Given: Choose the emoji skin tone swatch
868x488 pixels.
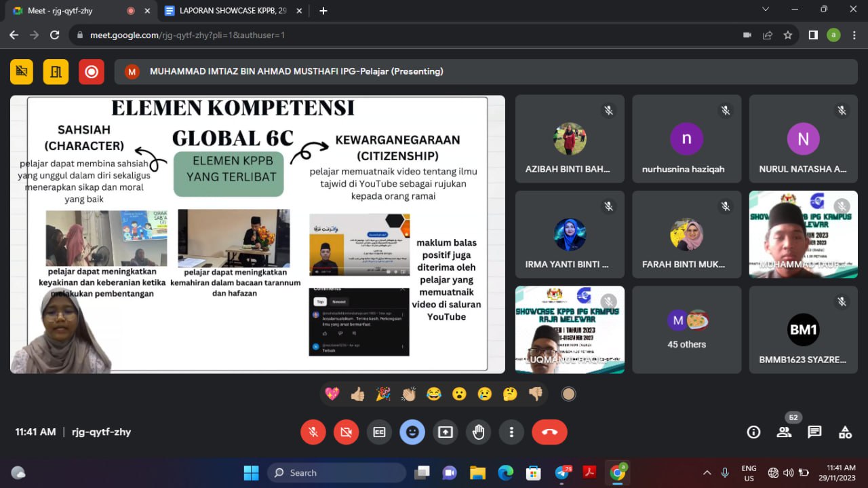Looking at the screenshot, I should point(568,394).
